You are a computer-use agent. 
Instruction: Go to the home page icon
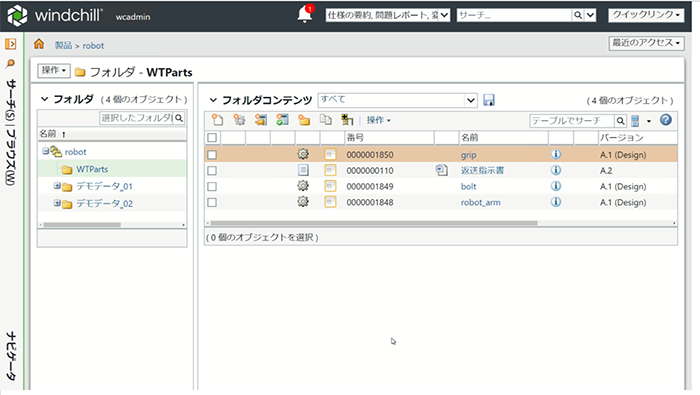[39, 44]
